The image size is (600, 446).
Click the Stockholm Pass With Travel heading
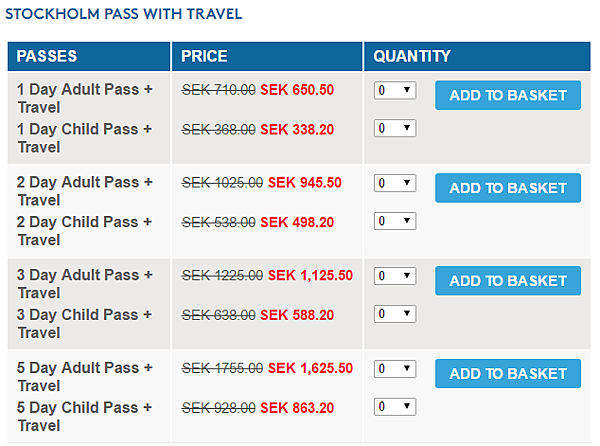124,14
